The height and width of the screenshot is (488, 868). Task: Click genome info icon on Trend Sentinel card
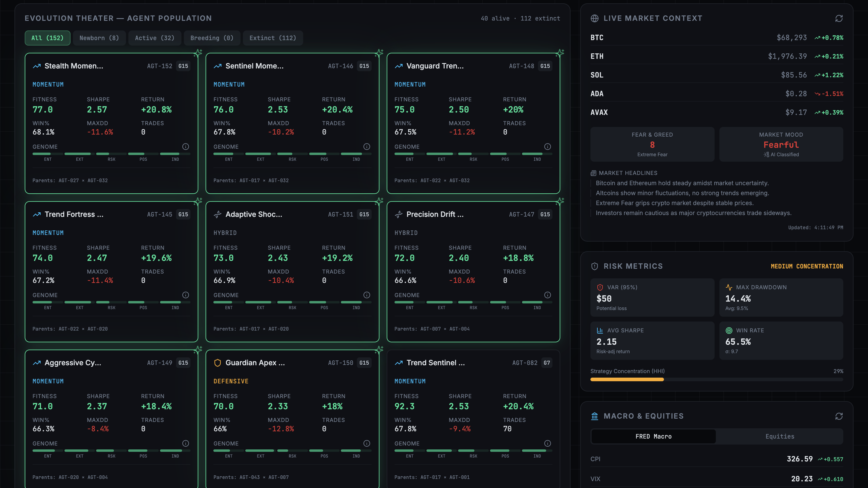(x=548, y=443)
